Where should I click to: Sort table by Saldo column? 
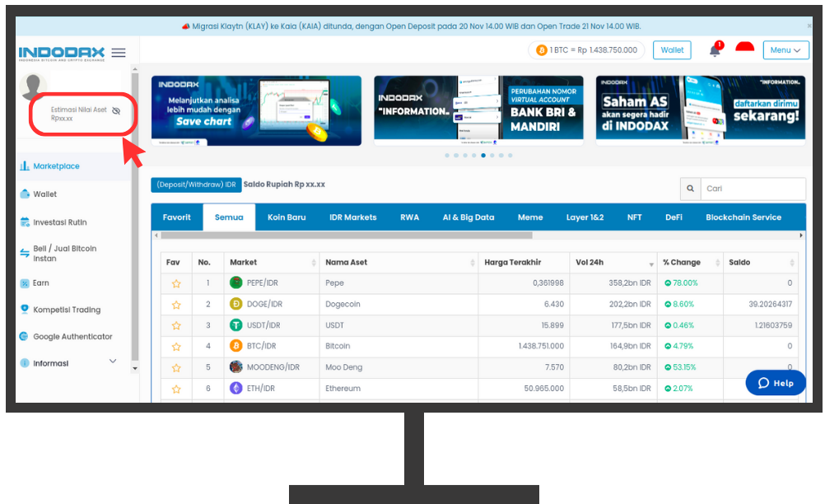pyautogui.click(x=760, y=263)
